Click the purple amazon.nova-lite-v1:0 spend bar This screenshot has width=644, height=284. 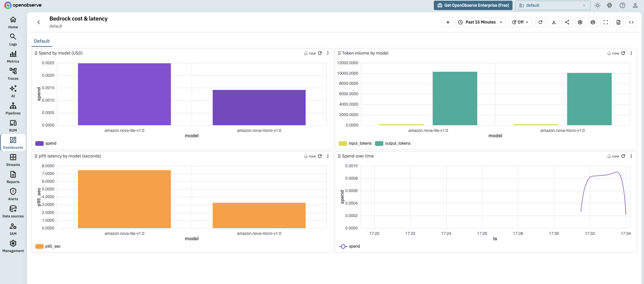point(124,94)
